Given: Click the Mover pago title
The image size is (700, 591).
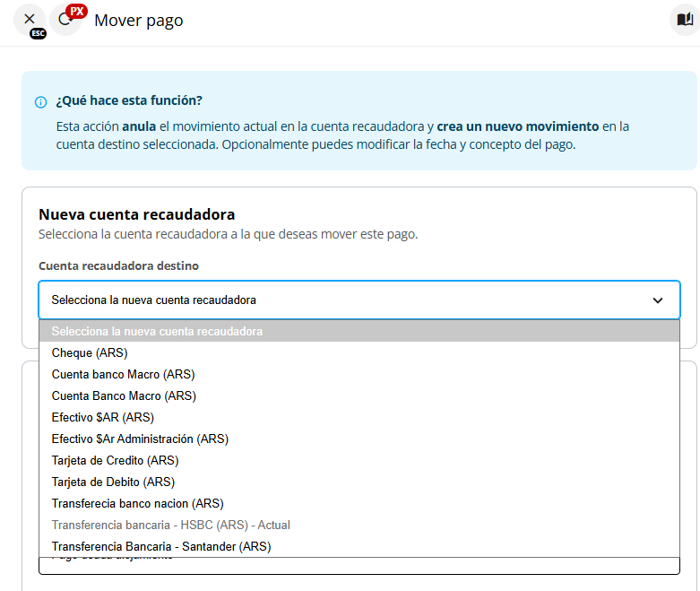Looking at the screenshot, I should tap(138, 21).
